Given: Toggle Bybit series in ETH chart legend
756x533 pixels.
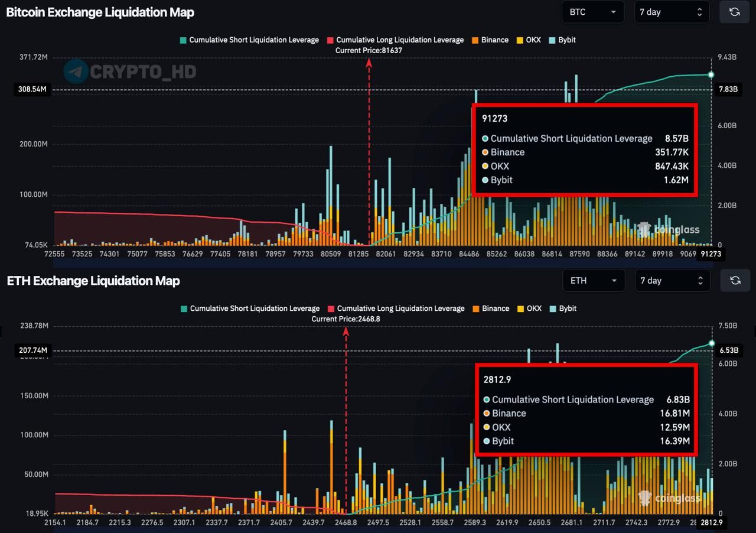Looking at the screenshot, I should [563, 308].
